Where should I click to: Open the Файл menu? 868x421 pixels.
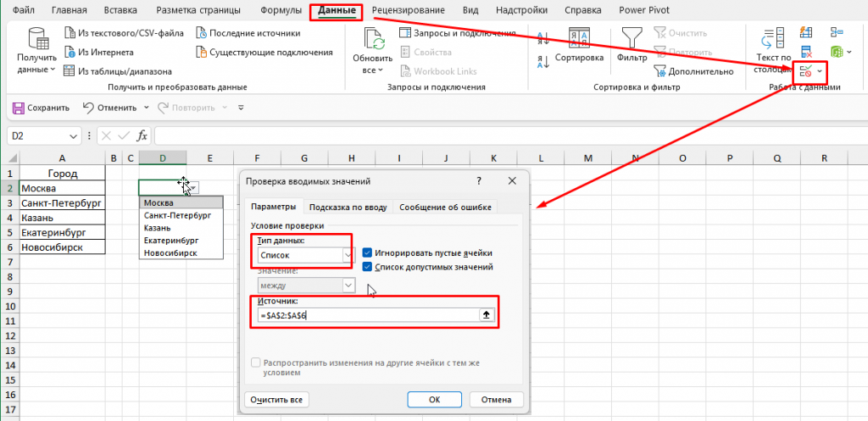22,10
